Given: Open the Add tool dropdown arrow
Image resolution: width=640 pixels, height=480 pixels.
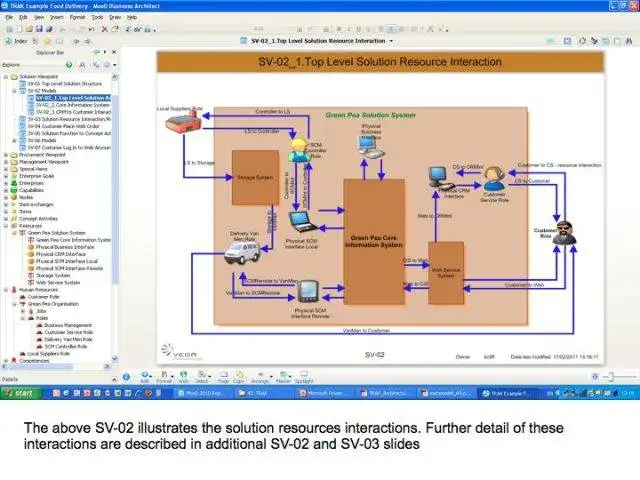Looking at the screenshot, I should [x=151, y=376].
